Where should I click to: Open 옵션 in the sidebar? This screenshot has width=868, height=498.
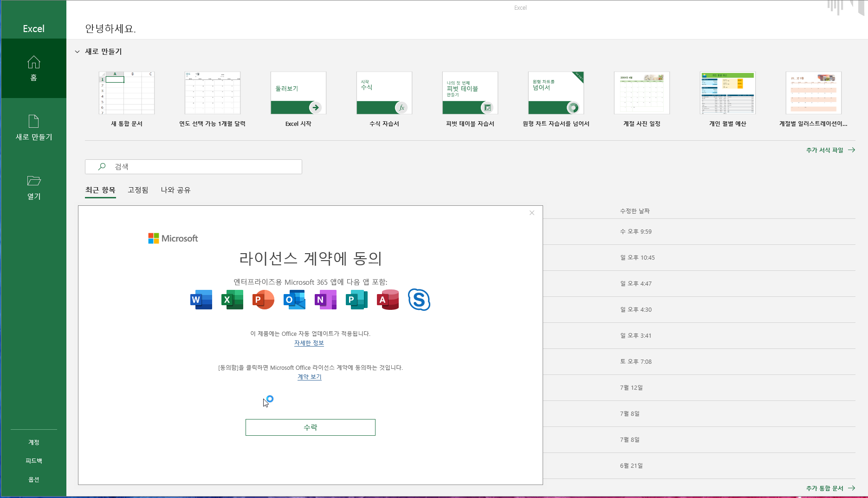pyautogui.click(x=34, y=479)
